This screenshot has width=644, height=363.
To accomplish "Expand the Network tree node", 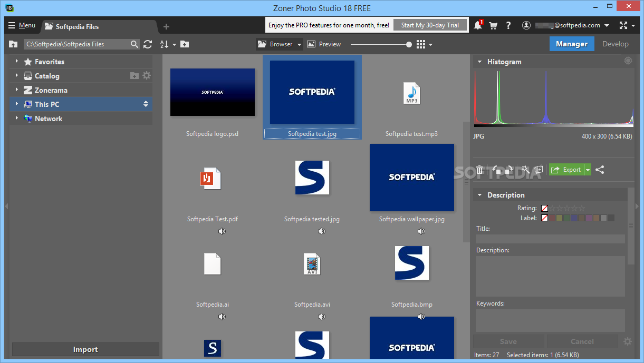I will [17, 119].
